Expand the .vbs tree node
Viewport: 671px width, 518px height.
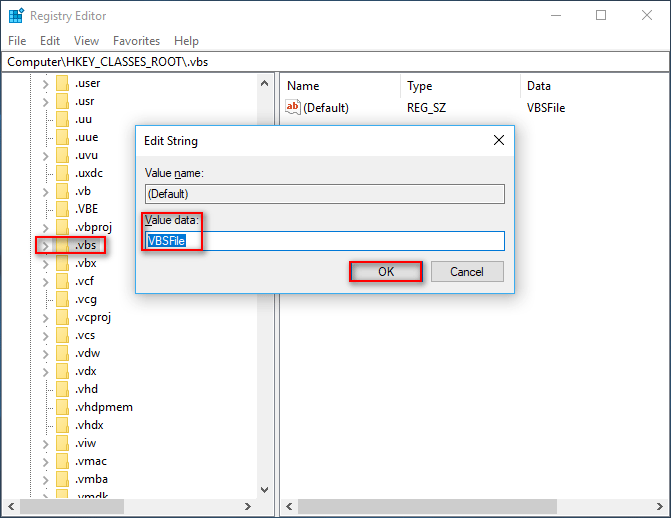point(44,246)
